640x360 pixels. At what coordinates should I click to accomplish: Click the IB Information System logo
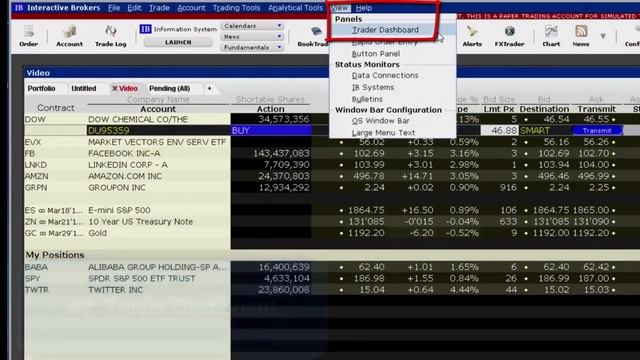[x=145, y=29]
